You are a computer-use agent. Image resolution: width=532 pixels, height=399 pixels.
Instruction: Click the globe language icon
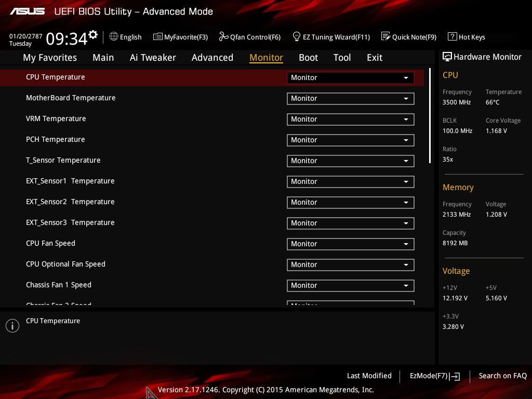(114, 37)
